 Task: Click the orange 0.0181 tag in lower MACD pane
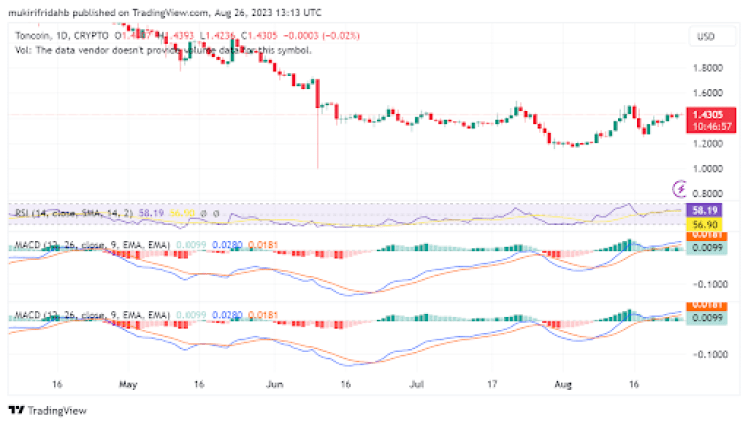click(706, 305)
